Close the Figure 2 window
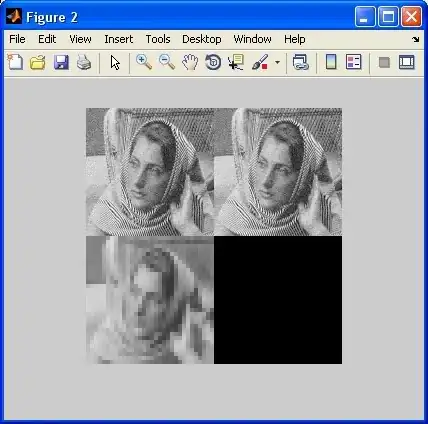Image resolution: width=428 pixels, height=424 pixels. point(411,17)
